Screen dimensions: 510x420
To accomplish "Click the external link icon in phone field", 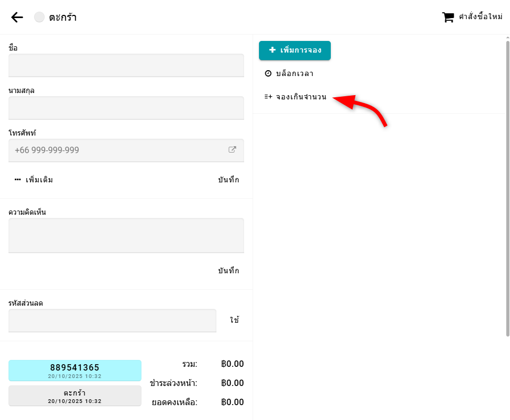I will coord(232,150).
